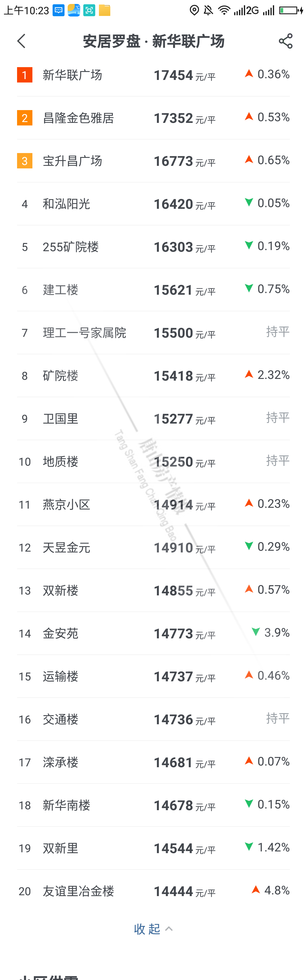The image size is (307, 980).
Task: Tap the rank 3 yellow badge
Action: click(25, 161)
